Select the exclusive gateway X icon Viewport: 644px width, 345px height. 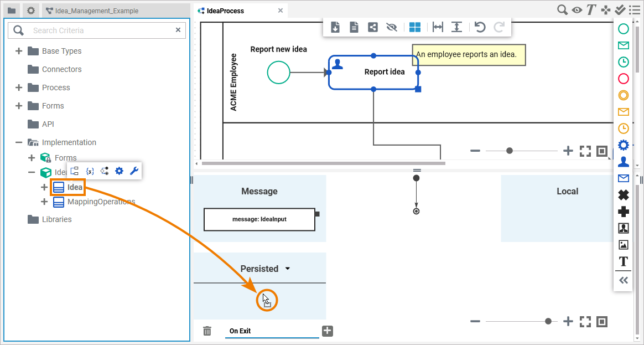pyautogui.click(x=623, y=195)
